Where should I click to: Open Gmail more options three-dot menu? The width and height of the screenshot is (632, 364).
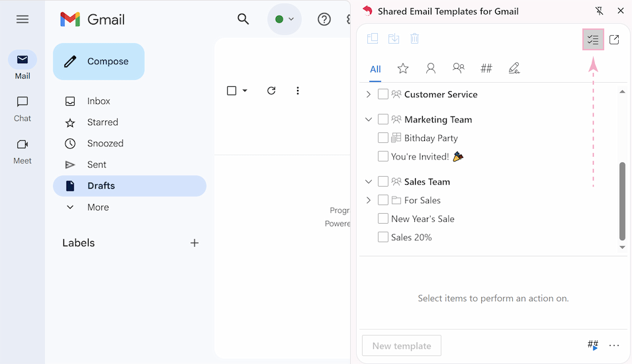[297, 91]
